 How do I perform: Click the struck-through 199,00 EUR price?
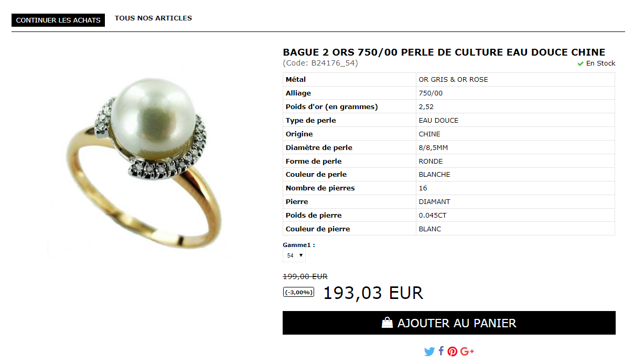[x=305, y=276]
